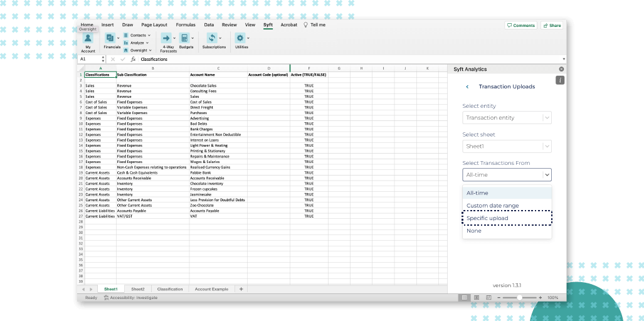Expand the Oversight dropdown arrow

coord(150,50)
